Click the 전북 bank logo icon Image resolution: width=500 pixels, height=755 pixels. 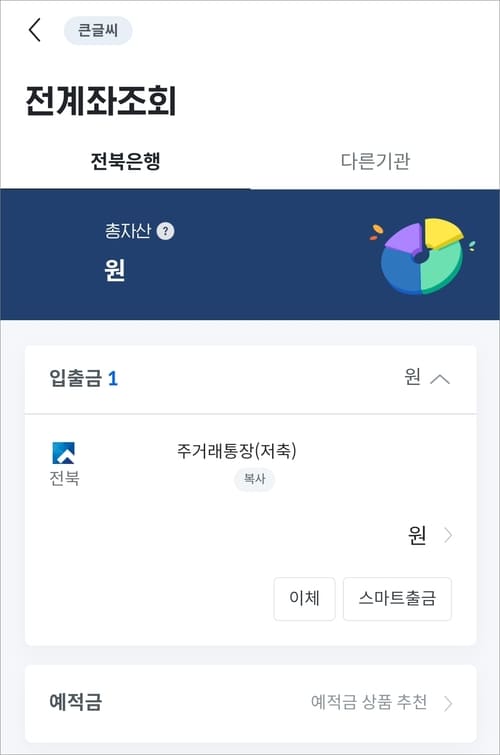[63, 453]
